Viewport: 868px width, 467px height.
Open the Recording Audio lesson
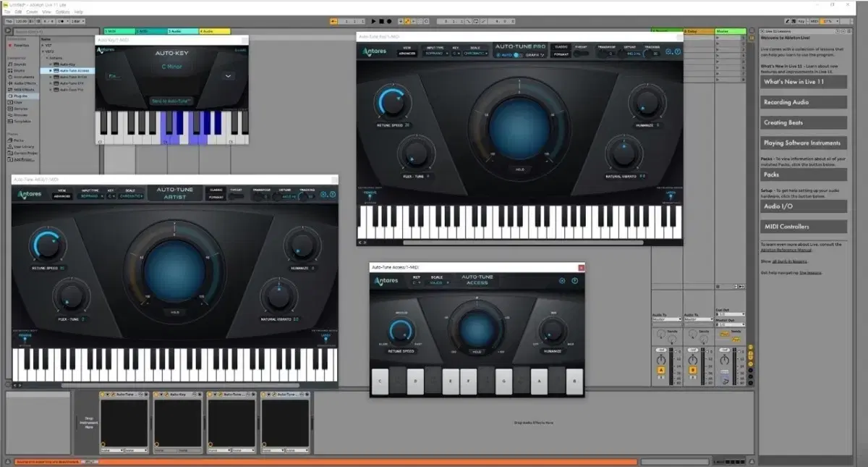[x=804, y=101]
